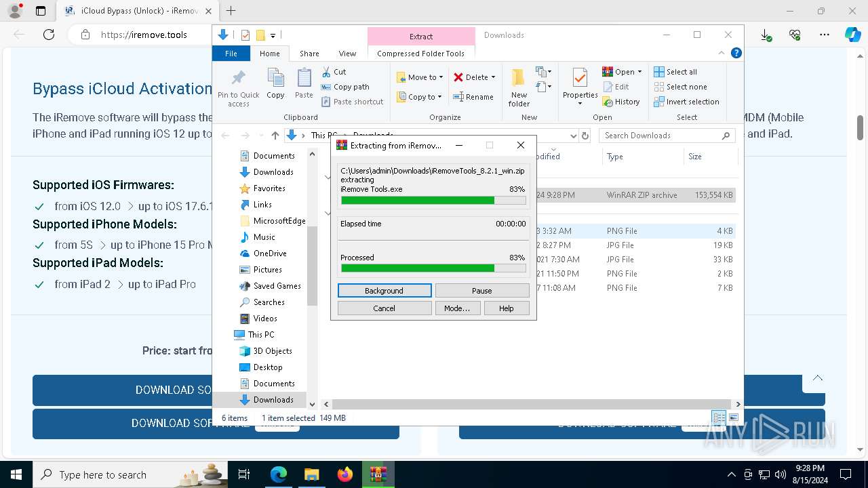Click the Copy ribbon icon
The width and height of the screenshot is (868, 488).
(275, 84)
